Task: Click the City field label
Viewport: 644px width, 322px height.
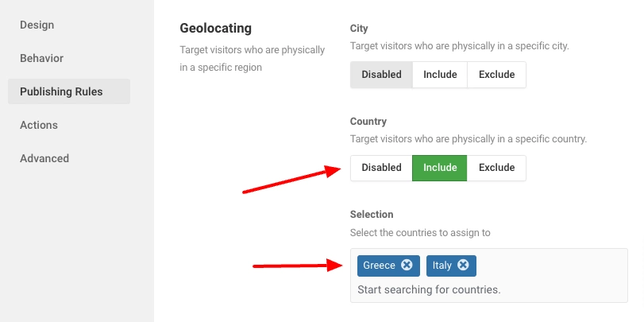Action: point(359,29)
